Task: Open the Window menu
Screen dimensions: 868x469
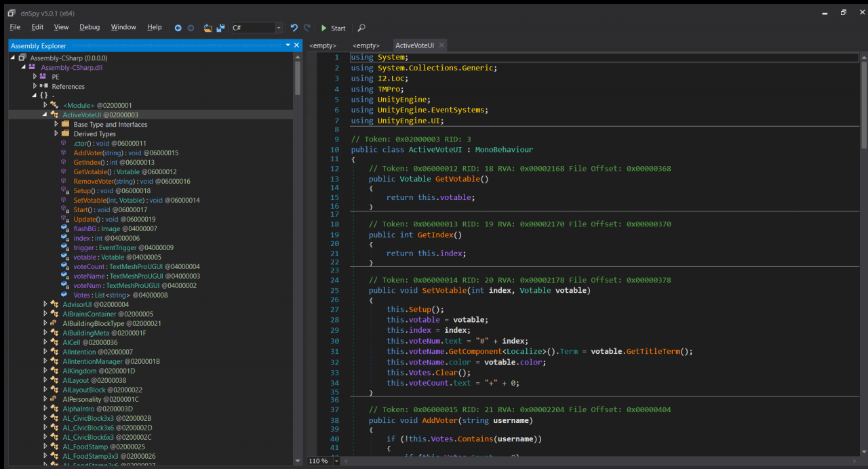Action: coord(123,27)
